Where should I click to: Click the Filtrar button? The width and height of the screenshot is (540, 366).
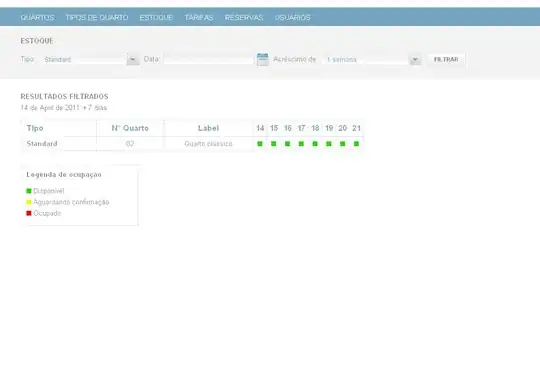[x=446, y=60]
